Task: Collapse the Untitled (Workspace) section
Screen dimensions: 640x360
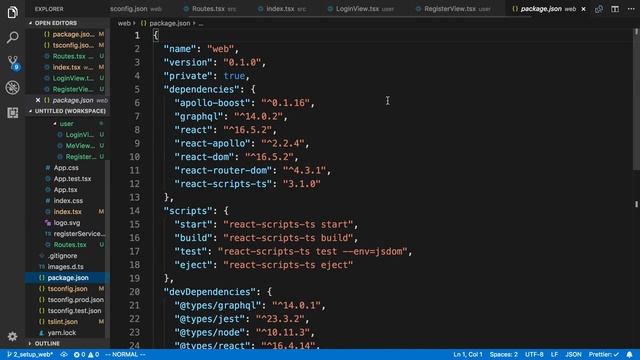Action: [66, 111]
